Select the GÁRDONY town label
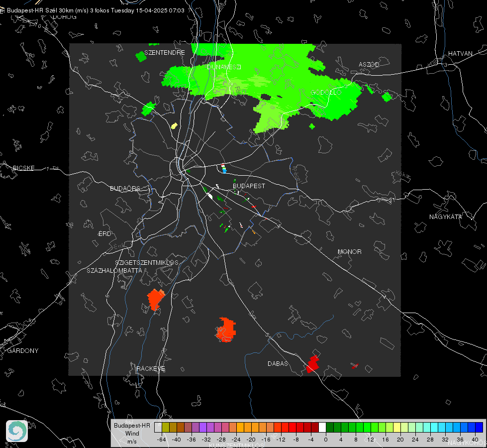The image size is (487, 448). [x=23, y=351]
